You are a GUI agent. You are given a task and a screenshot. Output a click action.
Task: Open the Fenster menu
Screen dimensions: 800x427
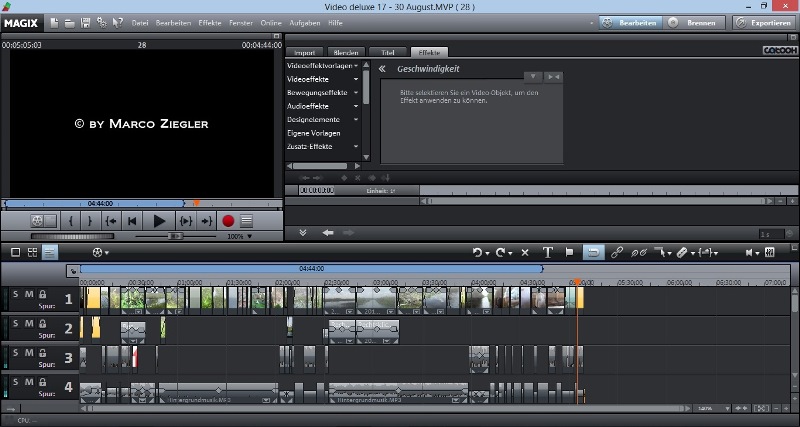click(241, 23)
